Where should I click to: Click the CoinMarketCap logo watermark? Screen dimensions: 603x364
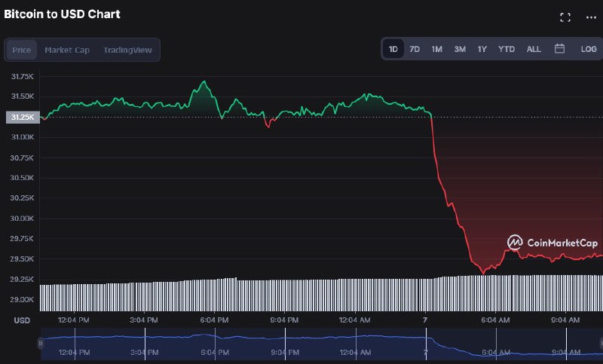pyautogui.click(x=552, y=243)
